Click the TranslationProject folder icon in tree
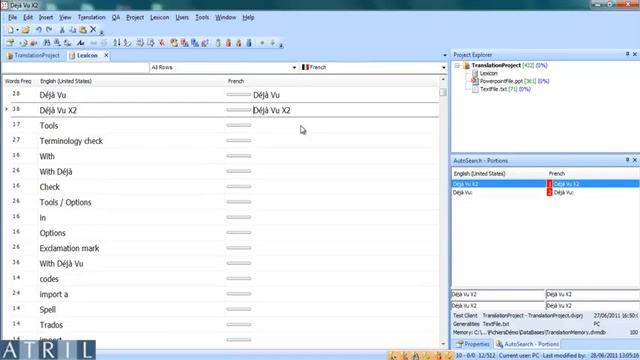 click(x=467, y=65)
